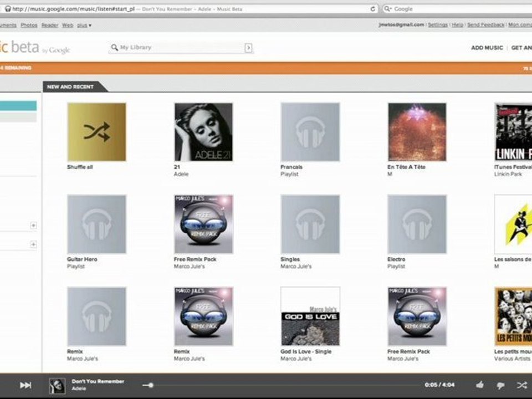Click 'Don't You Remember' song title in player
The height and width of the screenshot is (399, 532).
pos(98,381)
